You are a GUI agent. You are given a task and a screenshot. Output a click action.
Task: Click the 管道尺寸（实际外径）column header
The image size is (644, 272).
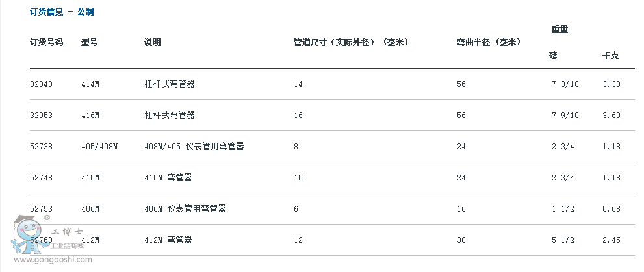point(350,42)
